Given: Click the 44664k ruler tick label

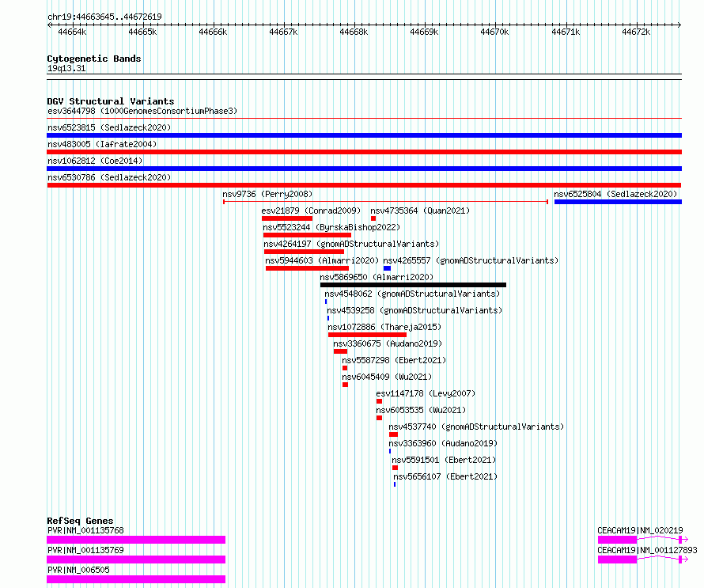Looking at the screenshot, I should [x=72, y=32].
